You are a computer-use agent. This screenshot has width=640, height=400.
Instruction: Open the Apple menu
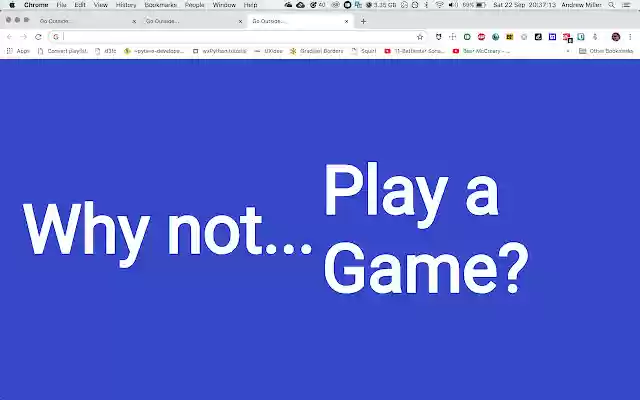click(x=12, y=5)
